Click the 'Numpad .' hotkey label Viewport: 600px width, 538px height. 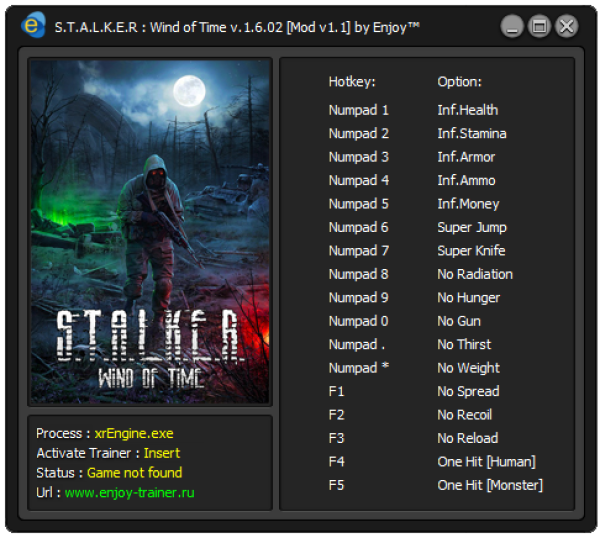tap(357, 344)
